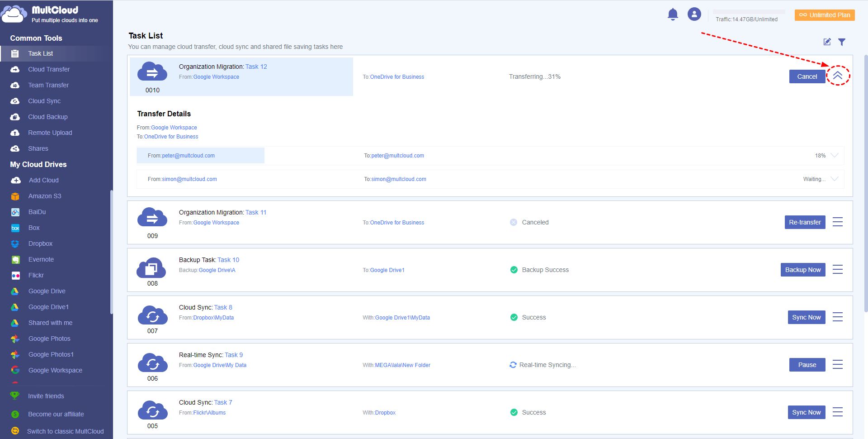Open the user account avatar icon

tap(694, 14)
